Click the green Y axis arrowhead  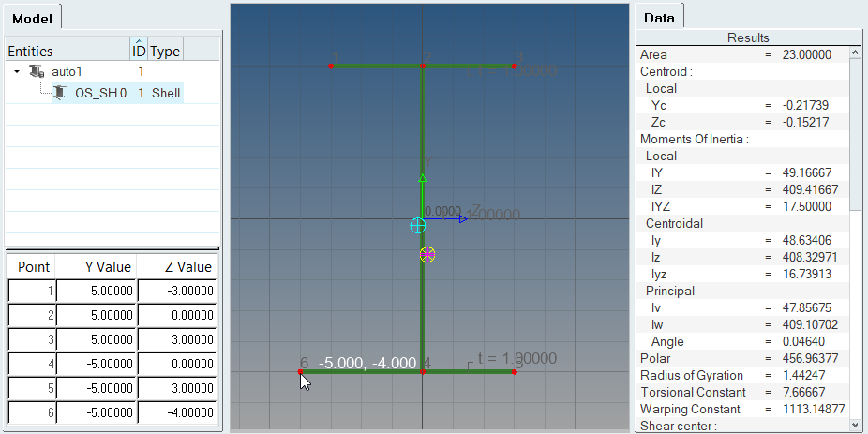[423, 177]
